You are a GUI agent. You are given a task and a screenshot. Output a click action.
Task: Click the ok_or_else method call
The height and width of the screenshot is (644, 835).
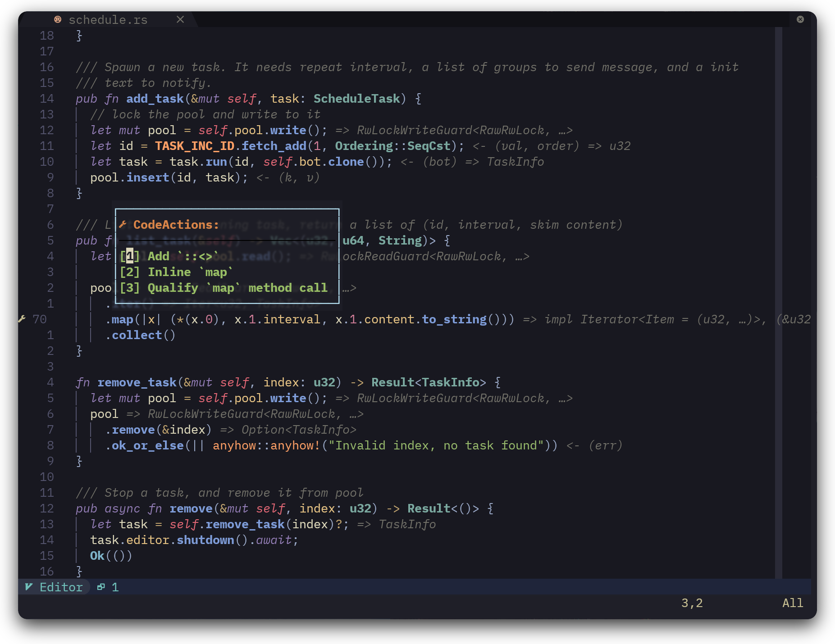pos(148,445)
